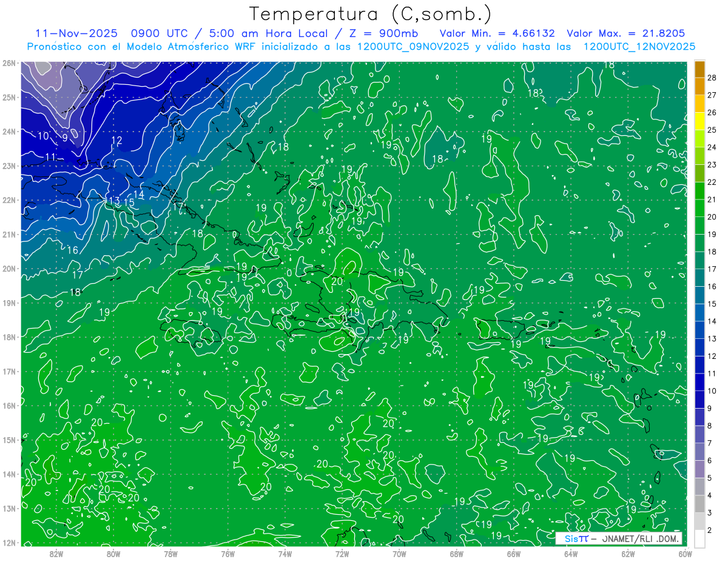
Task: Click the color scale label "25"
Action: click(712, 130)
